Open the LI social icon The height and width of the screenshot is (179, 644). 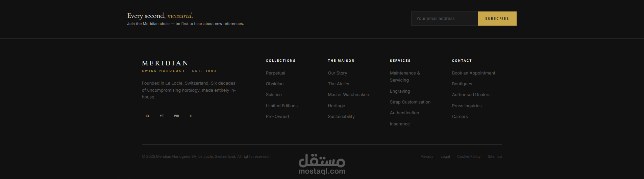(191, 116)
